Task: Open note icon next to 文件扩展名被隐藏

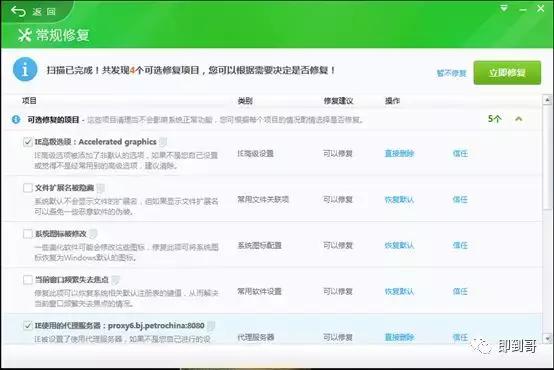Action: click(x=101, y=188)
